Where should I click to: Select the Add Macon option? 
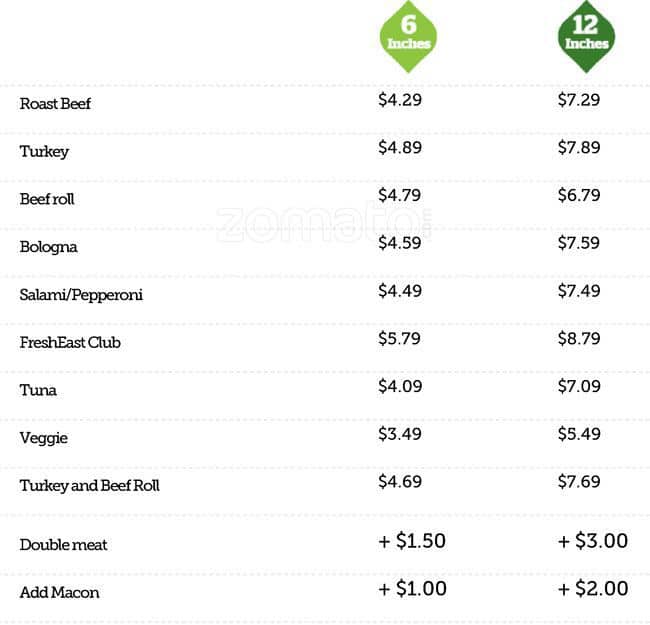point(59,593)
